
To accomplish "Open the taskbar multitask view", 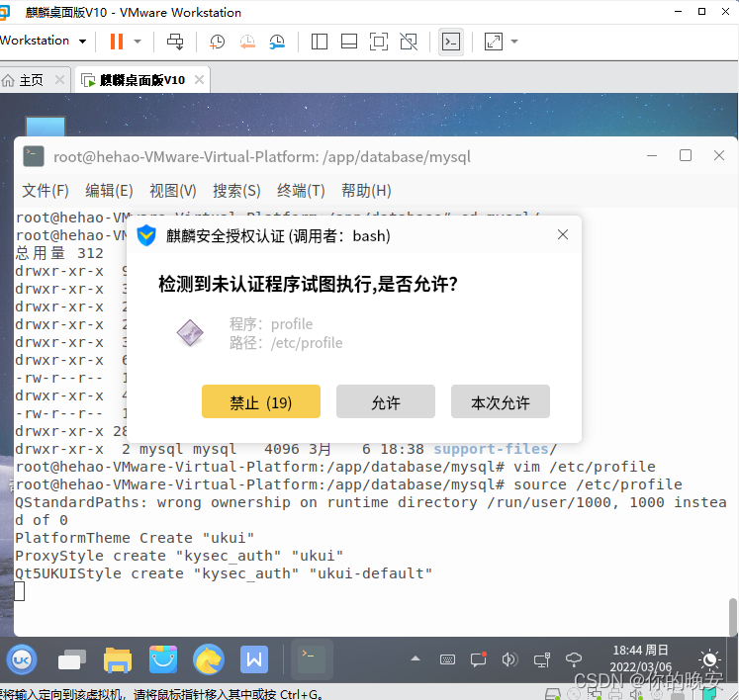I will coord(72,659).
